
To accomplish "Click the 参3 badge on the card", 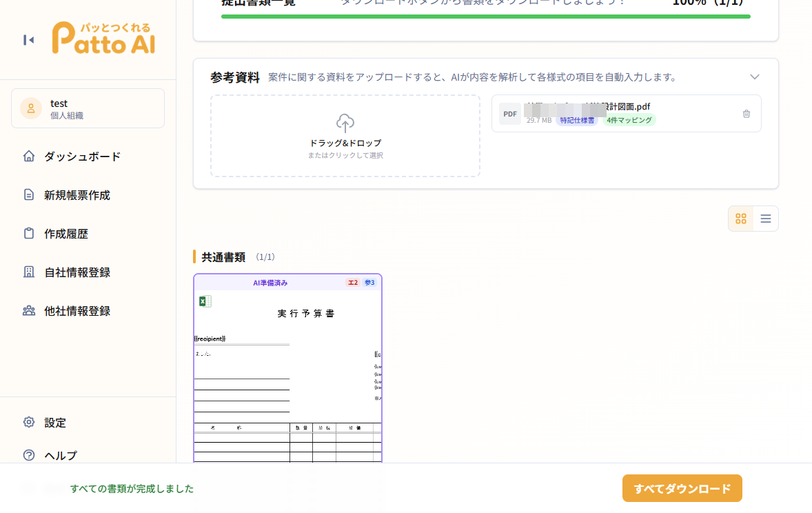I will pos(369,283).
